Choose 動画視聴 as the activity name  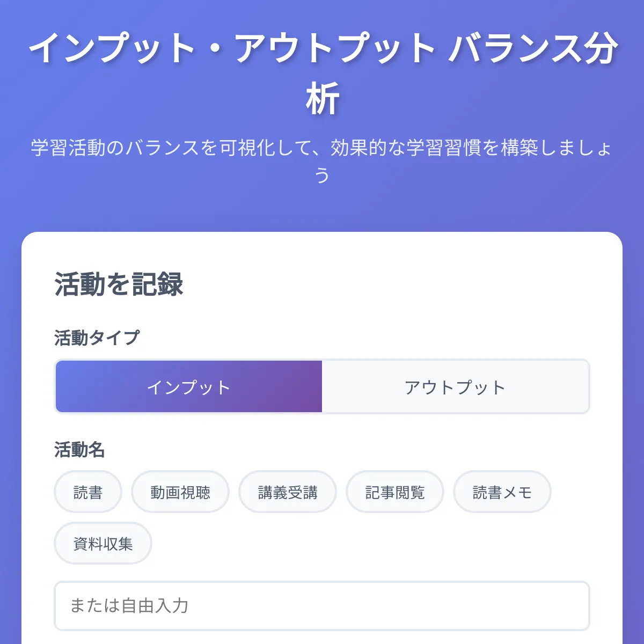tap(180, 491)
